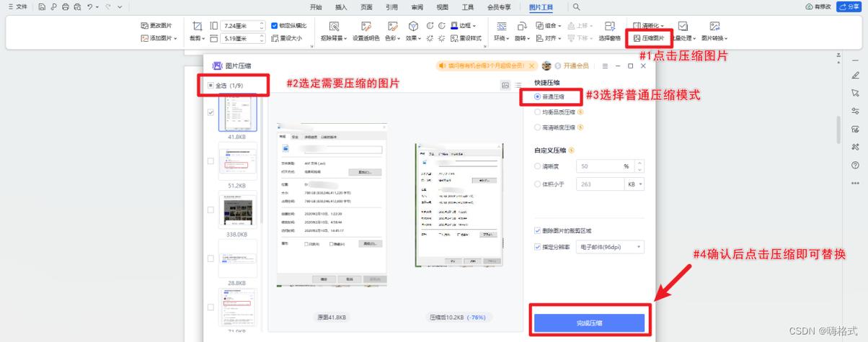Image resolution: width=868 pixels, height=342 pixels.
Task: Click the 旋转 rotate icon
Action: pyautogui.click(x=522, y=27)
